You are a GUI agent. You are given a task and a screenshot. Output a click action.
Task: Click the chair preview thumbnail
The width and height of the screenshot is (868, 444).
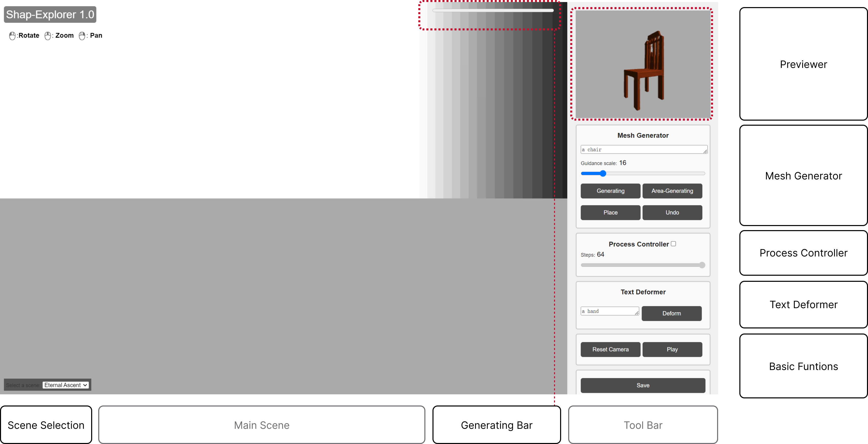pos(643,64)
